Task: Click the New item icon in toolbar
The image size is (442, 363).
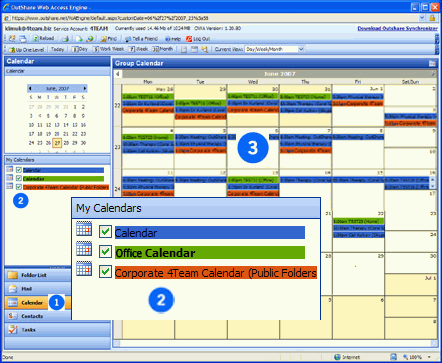Action: 12,39
